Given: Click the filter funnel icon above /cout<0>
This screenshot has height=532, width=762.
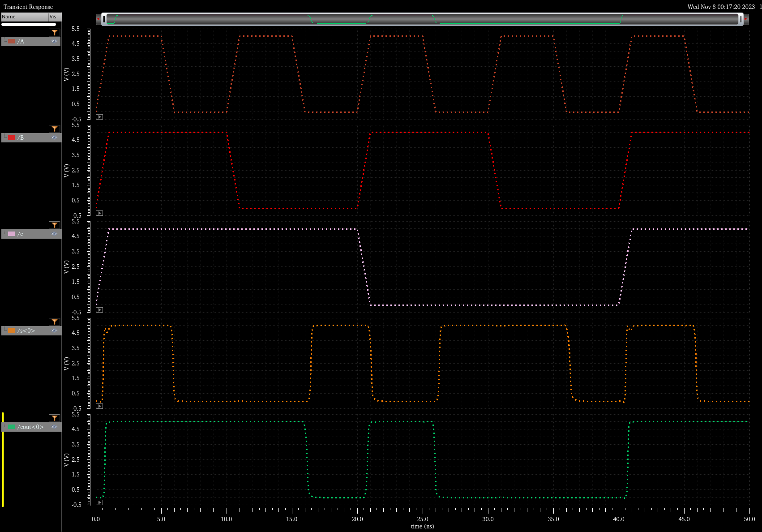Looking at the screenshot, I should (54, 418).
